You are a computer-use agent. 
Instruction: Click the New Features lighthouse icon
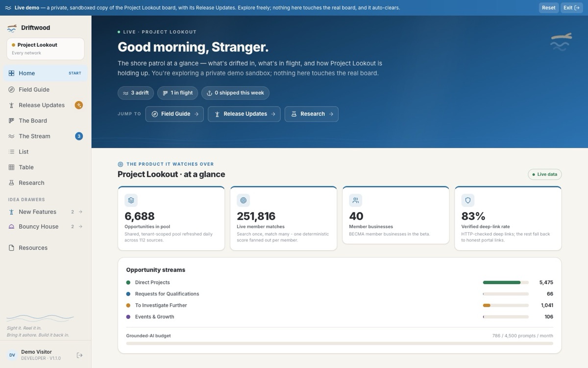[11, 212]
